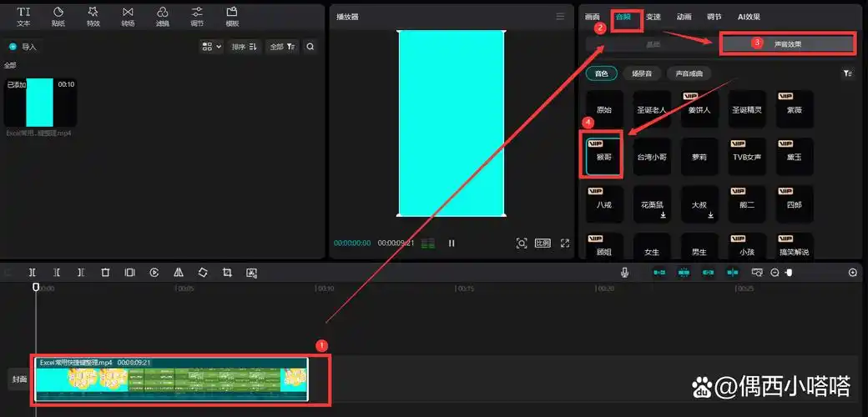Select the 音色 voice category pill

[601, 73]
